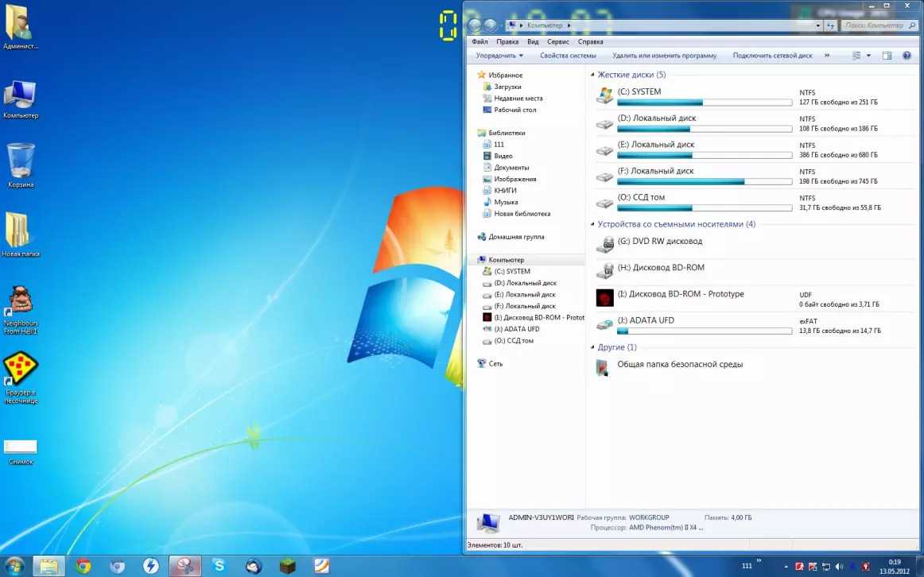Viewport: 924px width, 577px height.
Task: Toggle the preview pane button
Action: click(x=887, y=56)
